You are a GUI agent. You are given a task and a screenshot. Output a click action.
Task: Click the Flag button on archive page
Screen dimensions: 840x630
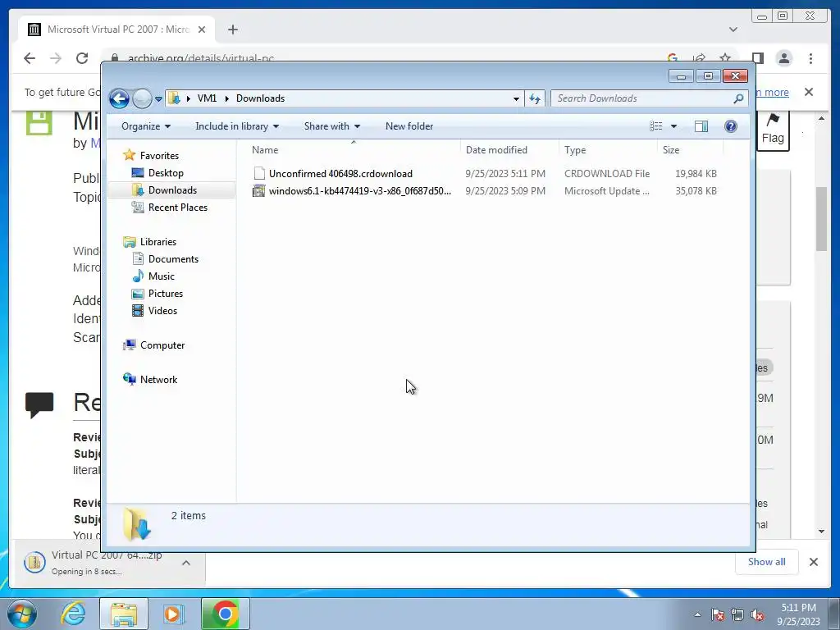[773, 130]
